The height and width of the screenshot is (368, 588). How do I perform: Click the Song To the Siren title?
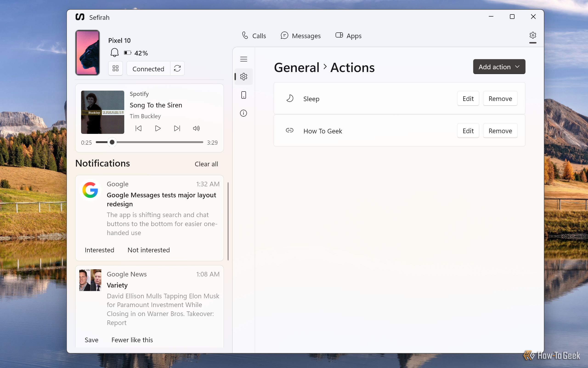pos(156,105)
